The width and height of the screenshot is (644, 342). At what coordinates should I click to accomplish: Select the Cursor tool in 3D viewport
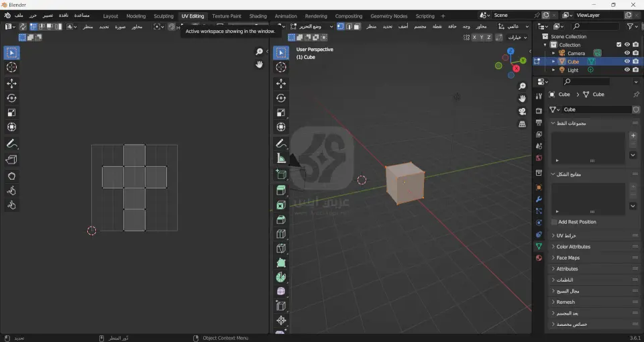[x=281, y=67]
